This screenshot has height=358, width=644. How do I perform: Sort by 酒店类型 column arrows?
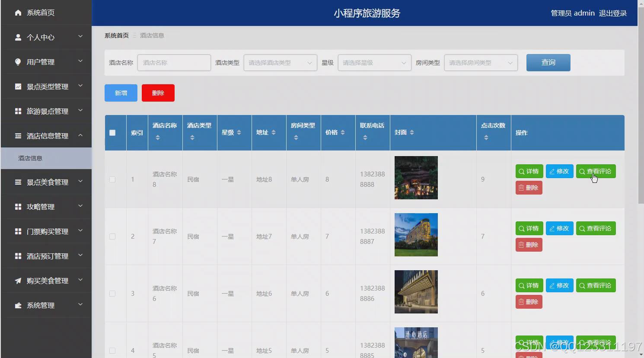pos(192,137)
